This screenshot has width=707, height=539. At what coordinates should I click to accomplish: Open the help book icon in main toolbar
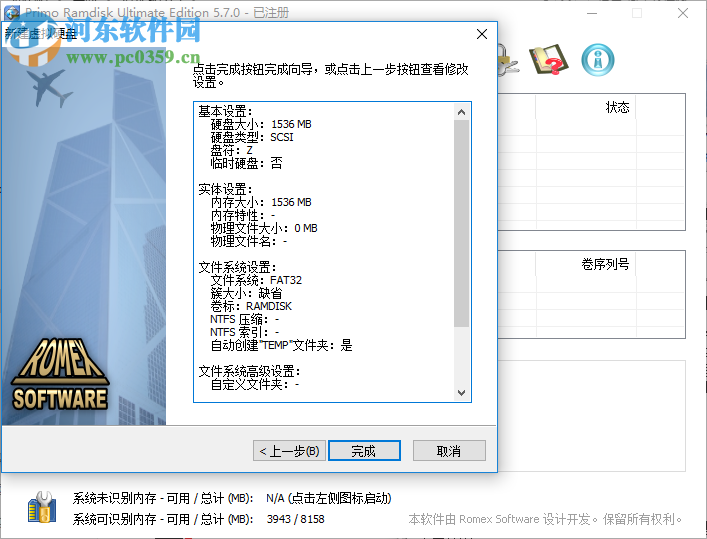(x=548, y=59)
